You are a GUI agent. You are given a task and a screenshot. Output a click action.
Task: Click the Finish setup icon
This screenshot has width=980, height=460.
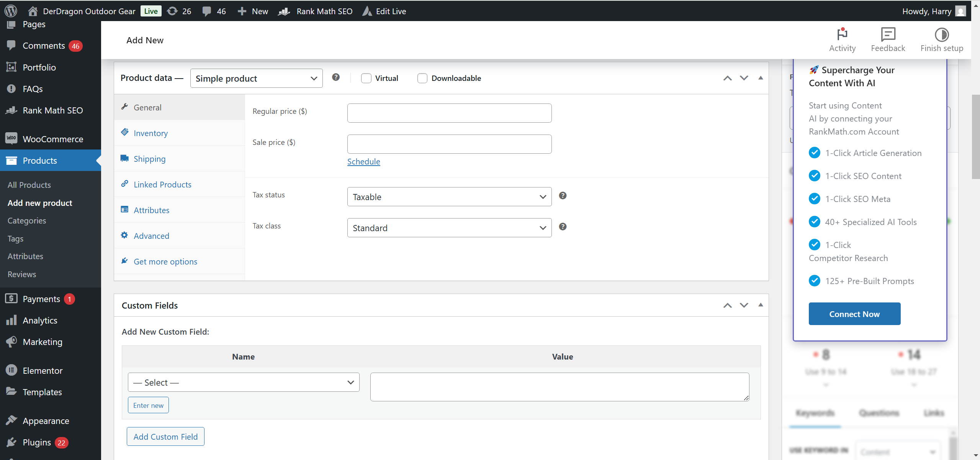point(941,34)
